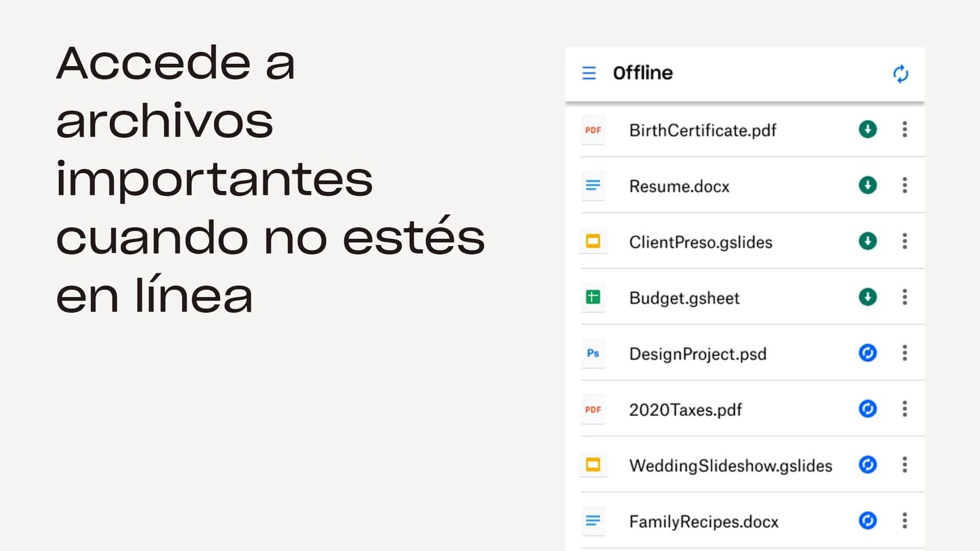Click the green sheet icon beside Budget.gsheet
The height and width of the screenshot is (551, 980).
593,298
